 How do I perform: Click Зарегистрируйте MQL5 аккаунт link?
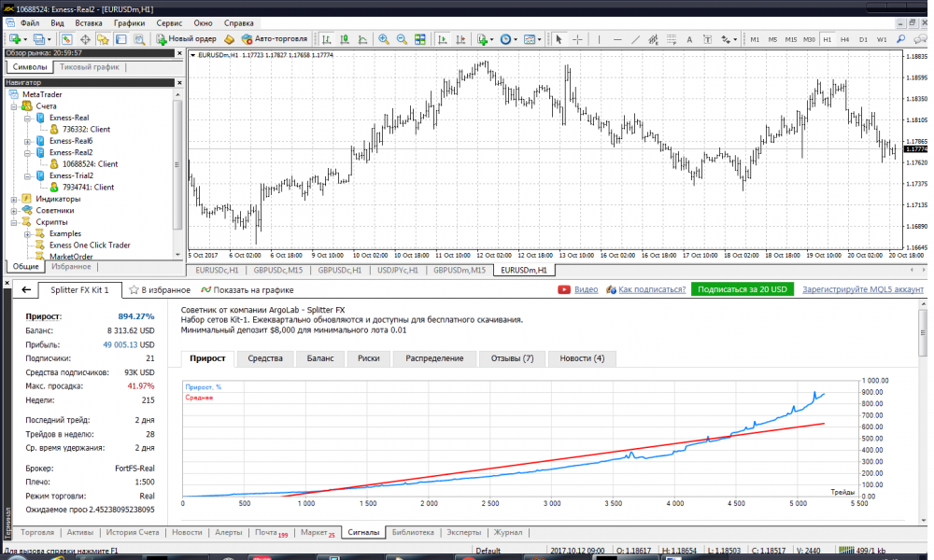pos(863,289)
